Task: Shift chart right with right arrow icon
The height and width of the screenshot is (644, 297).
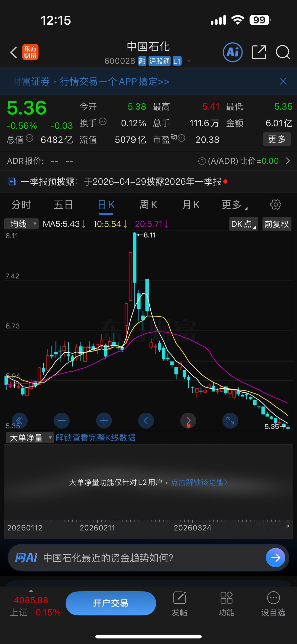Action: pyautogui.click(x=188, y=420)
